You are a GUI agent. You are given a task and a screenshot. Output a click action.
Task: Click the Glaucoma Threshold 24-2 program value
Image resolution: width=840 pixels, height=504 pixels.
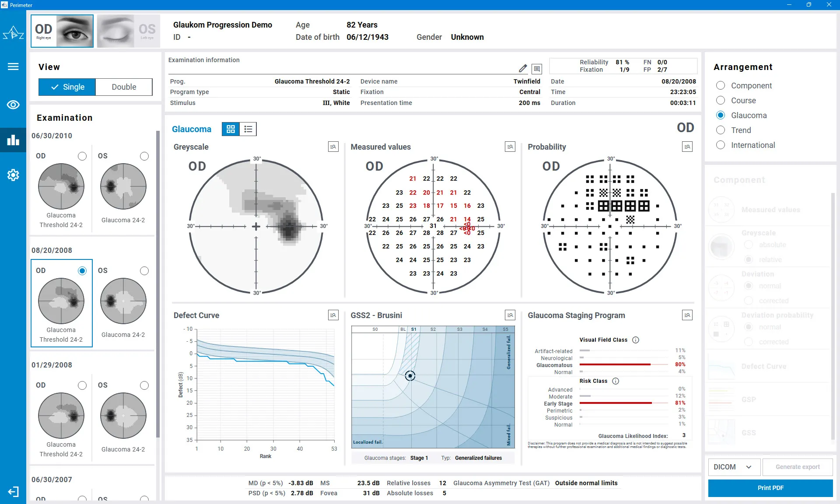coord(312,81)
